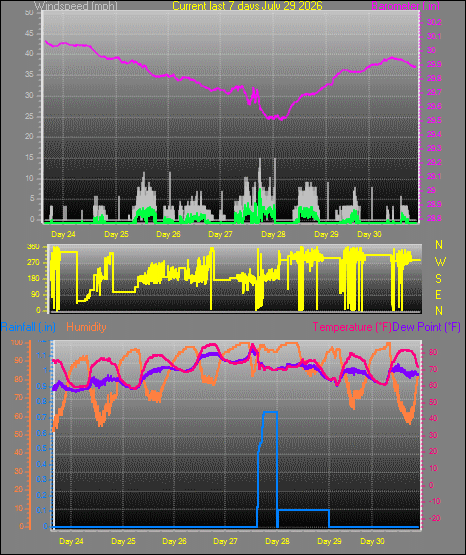Click the '0.5' rainfall axis value
The height and width of the screenshot is (555, 466).
pos(42,448)
